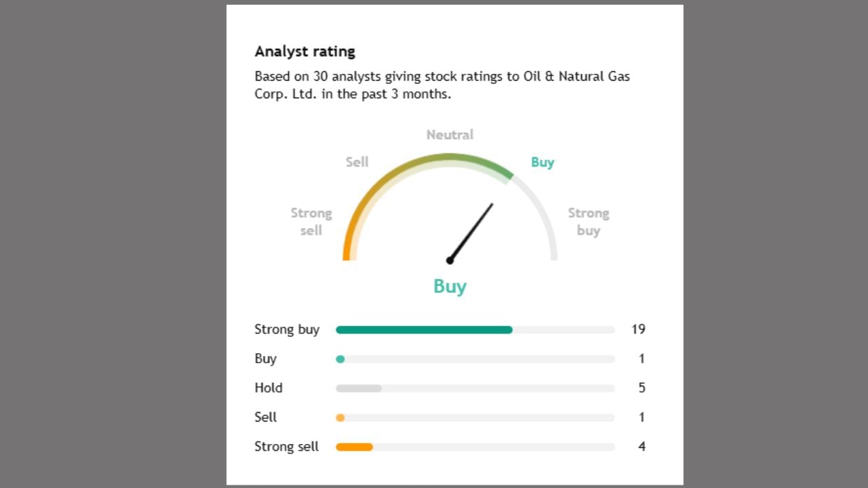Click the "Neutral" label on the gauge
The width and height of the screenshot is (868, 488).
coord(450,135)
